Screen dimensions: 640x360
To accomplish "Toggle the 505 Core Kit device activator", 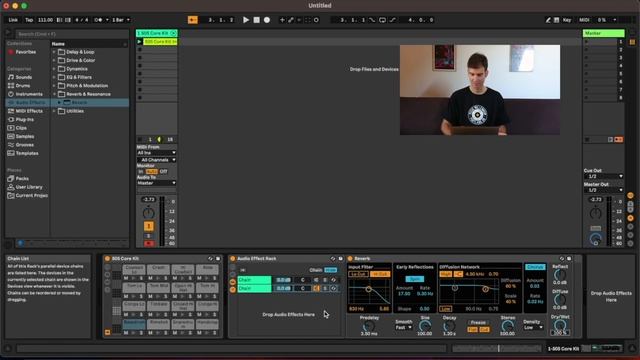I will click(107, 258).
